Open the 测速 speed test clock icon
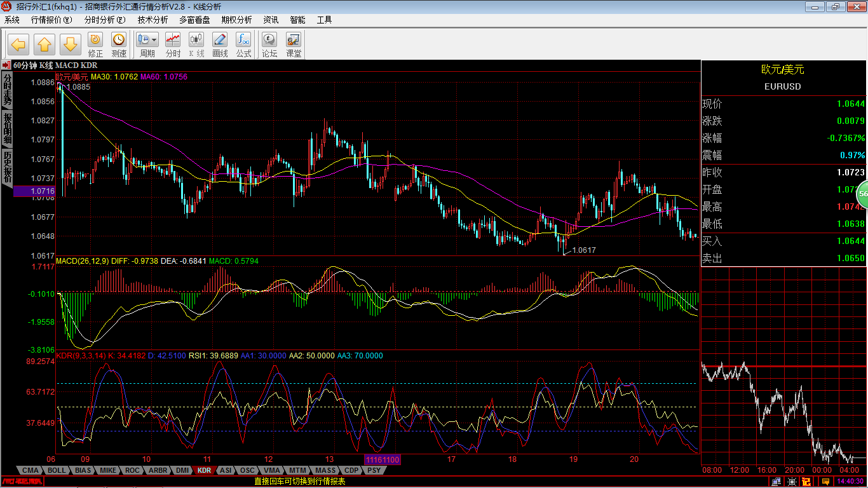This screenshot has height=488, width=868. point(119,41)
